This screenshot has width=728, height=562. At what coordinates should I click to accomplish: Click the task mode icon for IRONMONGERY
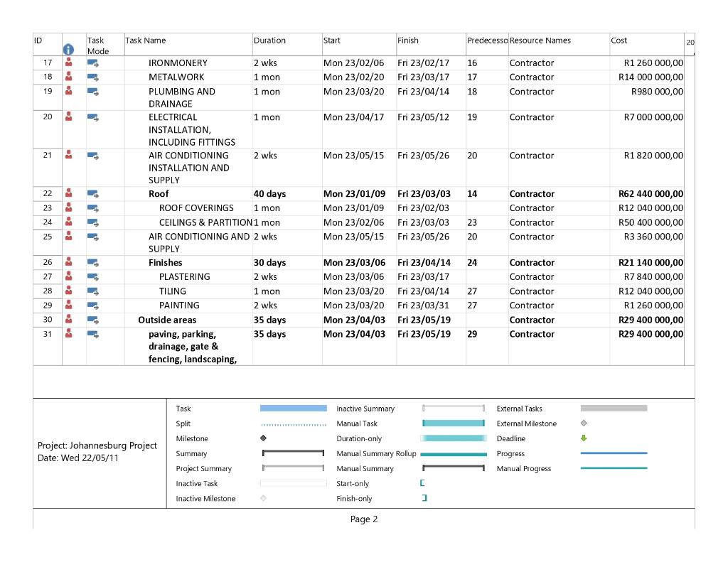pyautogui.click(x=93, y=63)
